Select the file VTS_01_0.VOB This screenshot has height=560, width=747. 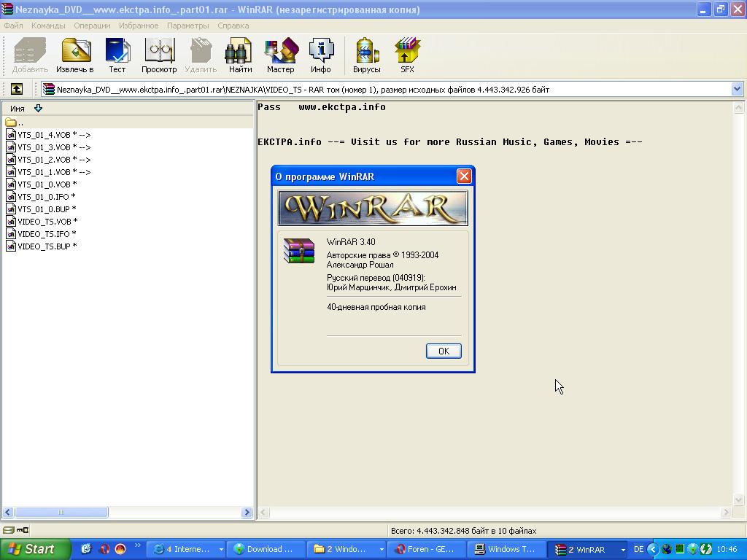(42, 184)
